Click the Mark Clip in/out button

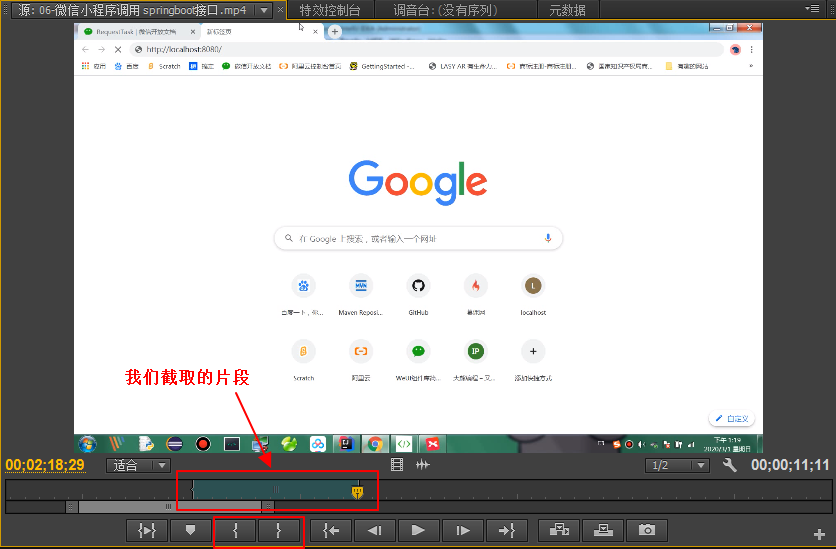[147, 530]
